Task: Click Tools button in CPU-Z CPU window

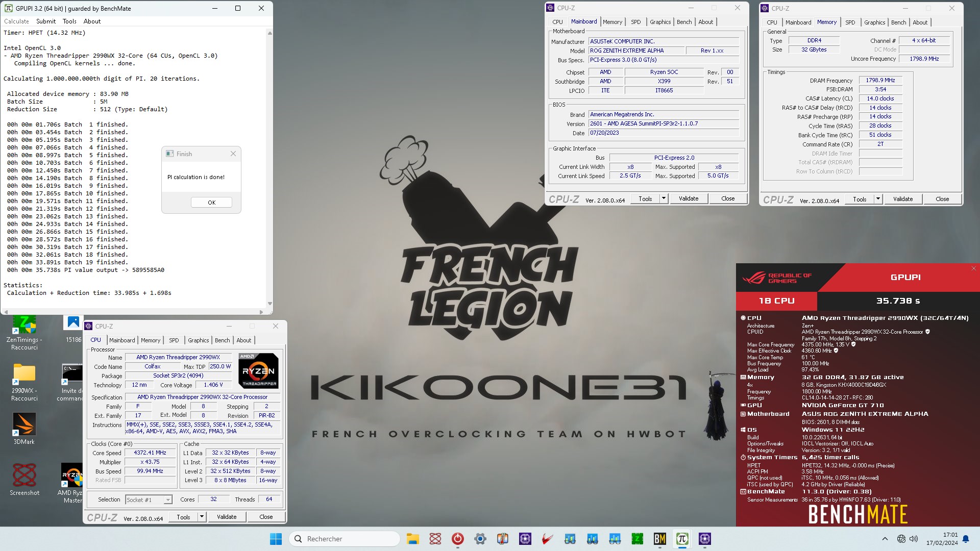Action: pos(183,517)
